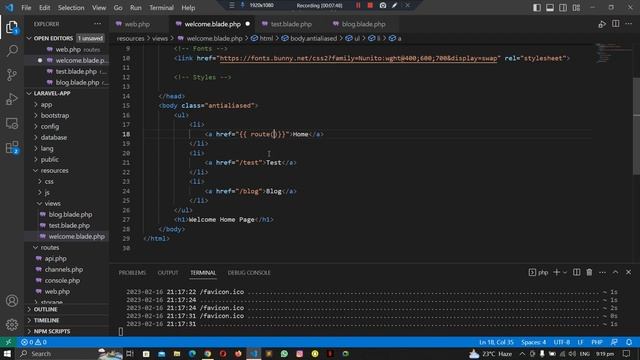The height and width of the screenshot is (360, 640).
Task: Click UTF-8 encoding in status bar
Action: [x=562, y=342]
